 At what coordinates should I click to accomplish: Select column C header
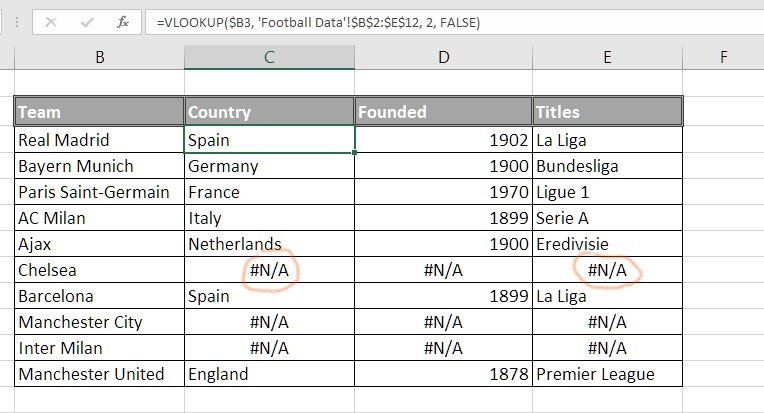[x=269, y=57]
